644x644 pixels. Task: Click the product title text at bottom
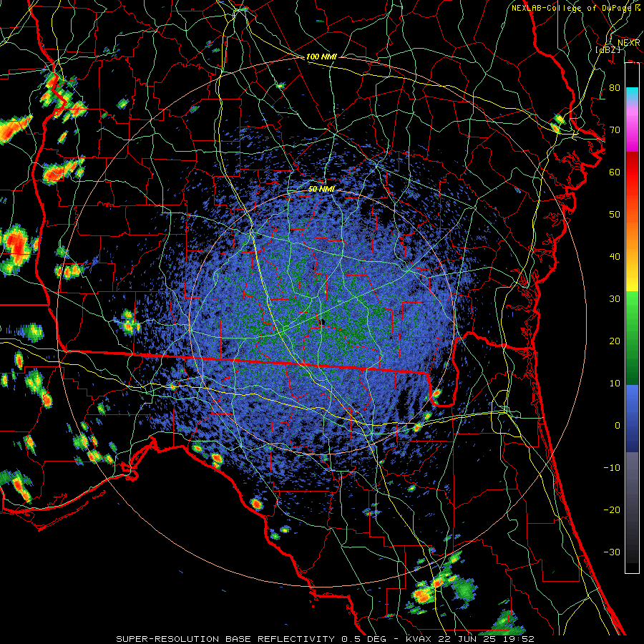coord(326,639)
